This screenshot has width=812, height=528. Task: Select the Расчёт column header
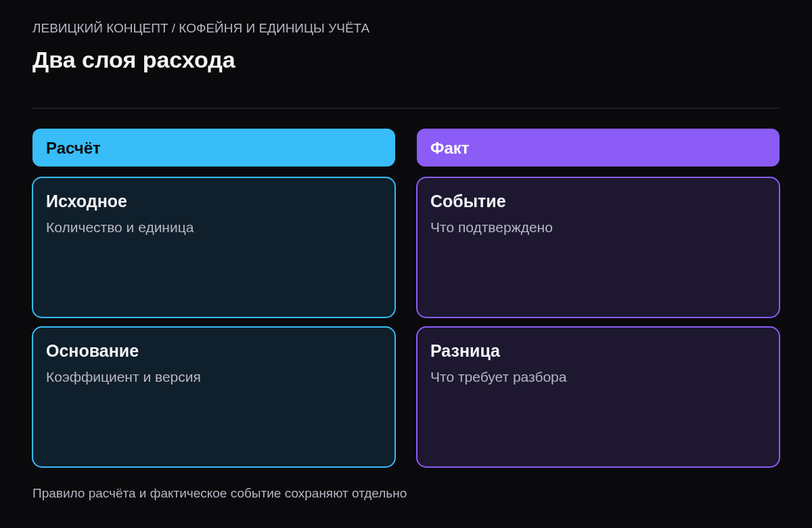click(x=214, y=148)
